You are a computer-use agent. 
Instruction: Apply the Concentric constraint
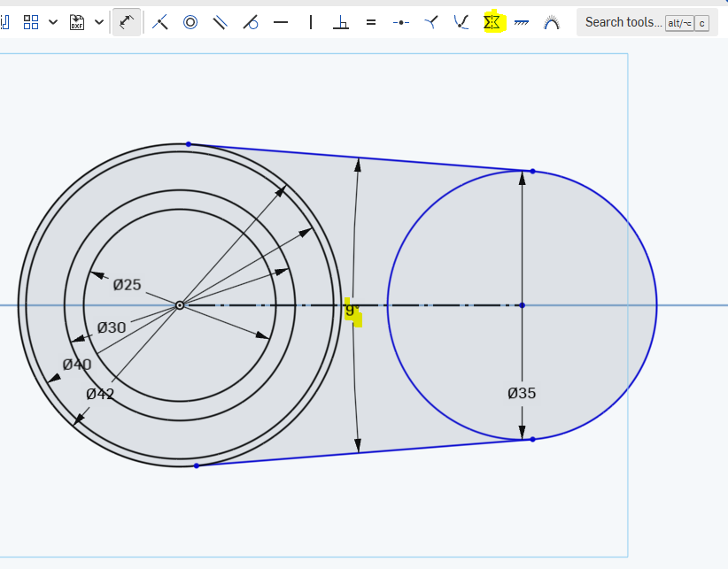pyautogui.click(x=190, y=22)
